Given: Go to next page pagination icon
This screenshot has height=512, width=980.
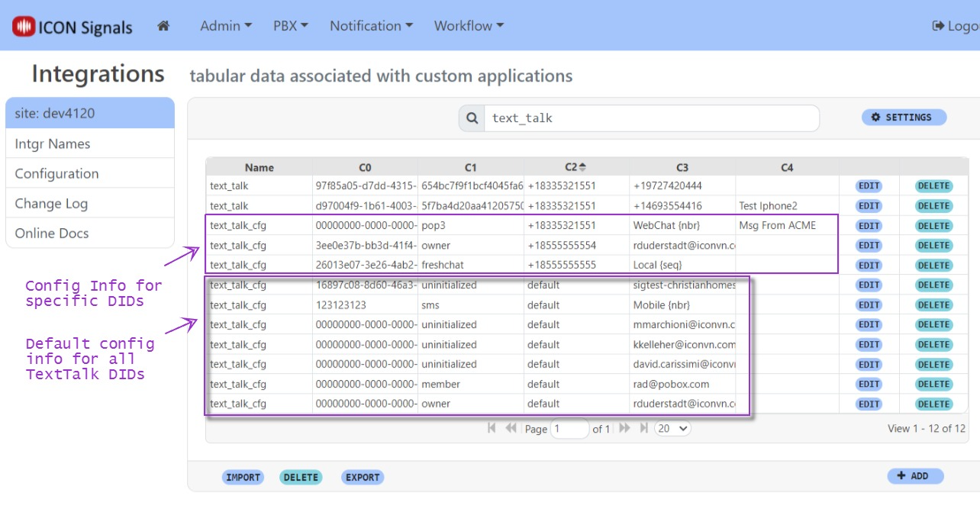Looking at the screenshot, I should click(624, 428).
